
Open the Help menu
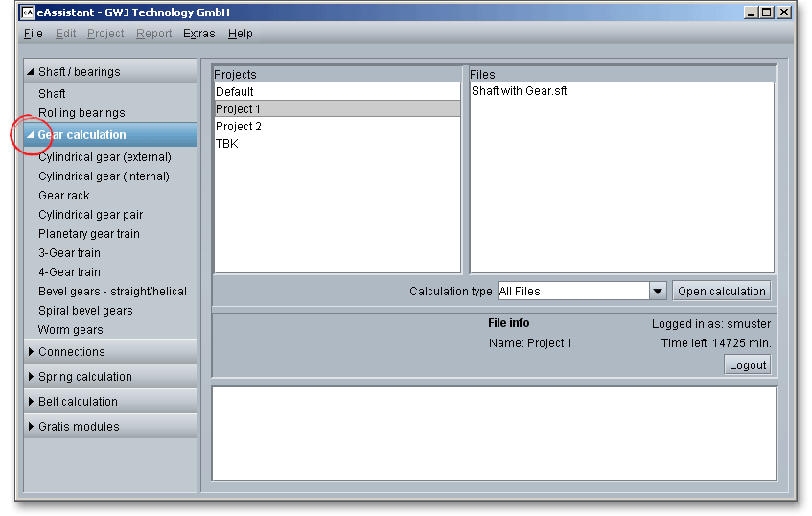point(241,34)
